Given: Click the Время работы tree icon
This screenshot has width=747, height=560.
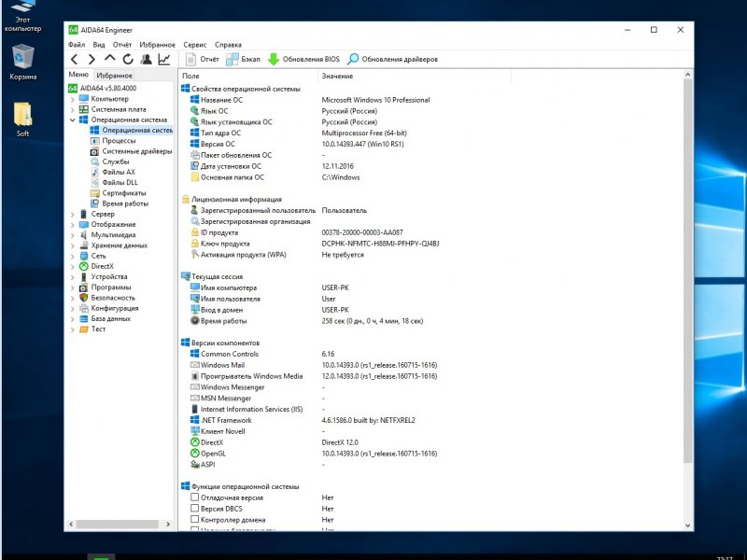Looking at the screenshot, I should pos(94,203).
